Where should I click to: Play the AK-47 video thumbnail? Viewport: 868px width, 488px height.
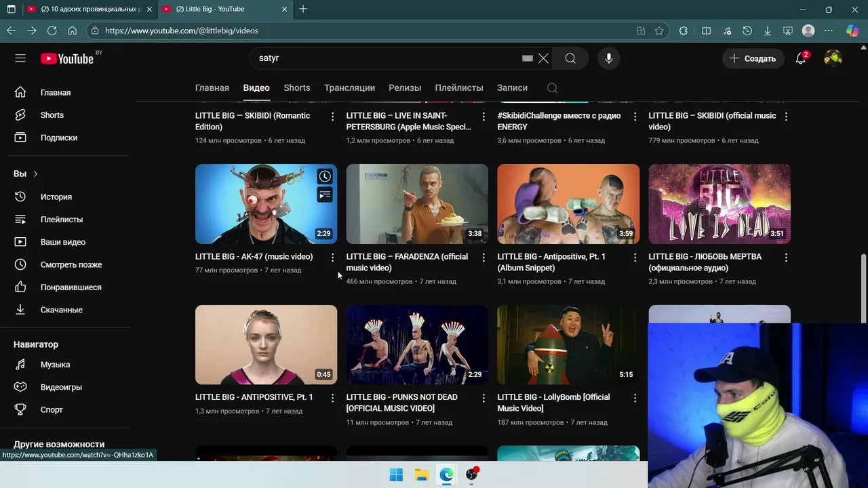click(266, 204)
